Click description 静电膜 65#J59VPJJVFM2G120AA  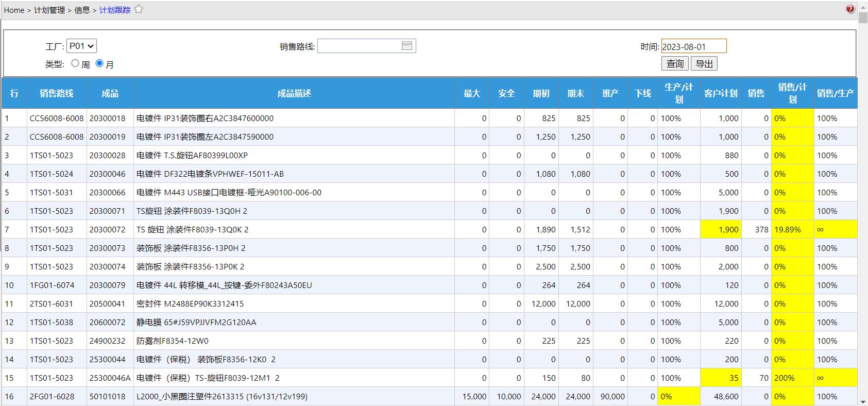point(196,322)
